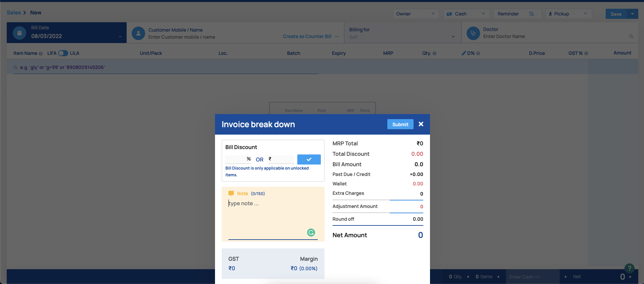Click the Enter Doctor Name input

coord(554,36)
